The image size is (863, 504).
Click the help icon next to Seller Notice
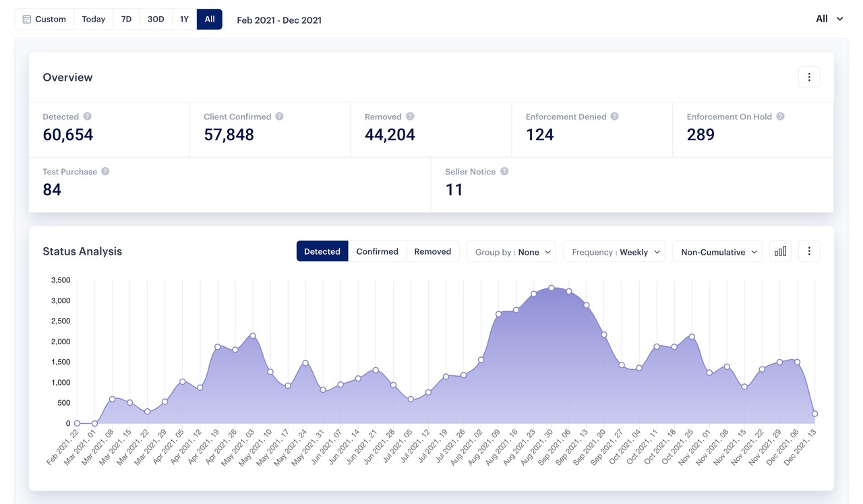pyautogui.click(x=504, y=172)
